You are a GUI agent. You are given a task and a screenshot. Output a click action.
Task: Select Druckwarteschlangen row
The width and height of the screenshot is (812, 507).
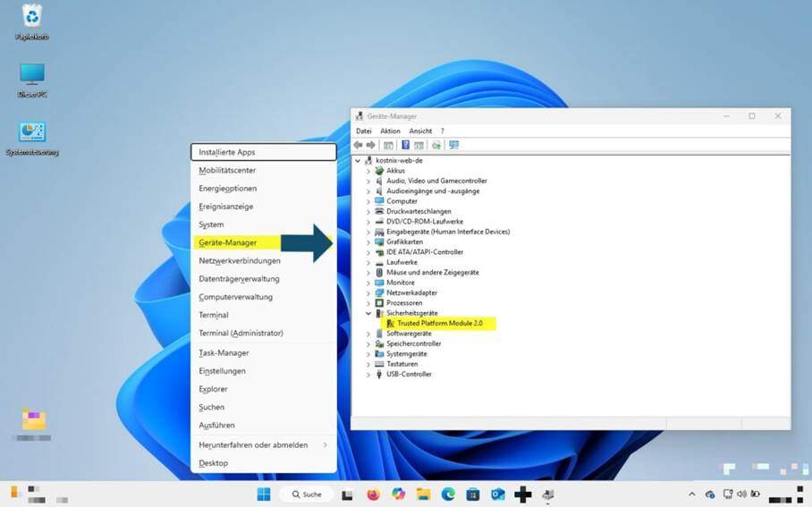click(x=419, y=211)
